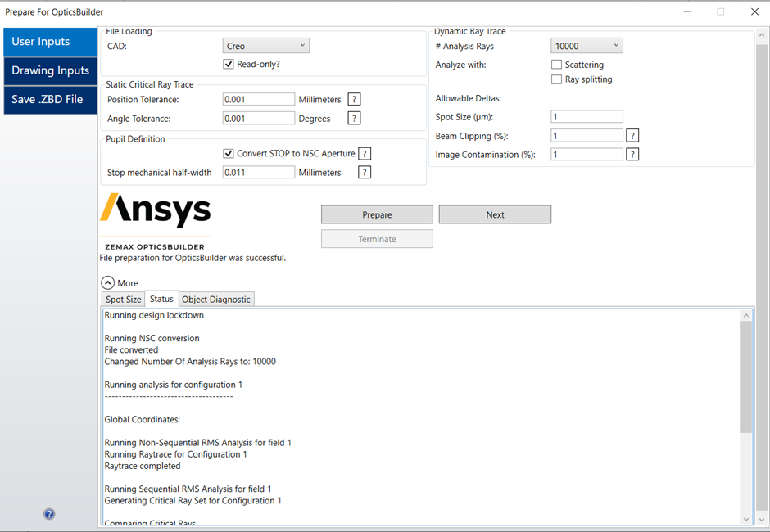Open the CAD dropdown set to Creo

point(265,45)
